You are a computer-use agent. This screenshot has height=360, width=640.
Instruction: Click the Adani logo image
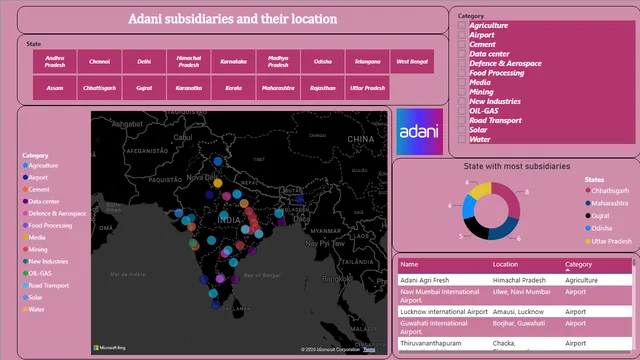click(419, 131)
